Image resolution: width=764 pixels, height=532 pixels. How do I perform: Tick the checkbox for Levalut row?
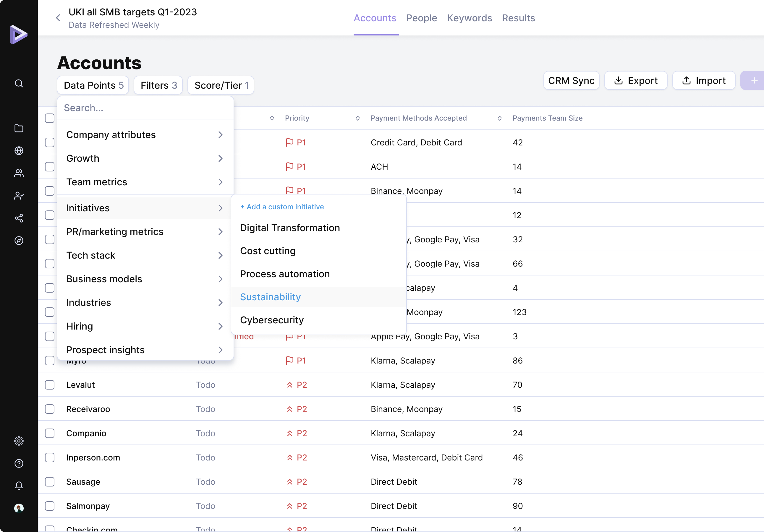pyautogui.click(x=50, y=385)
